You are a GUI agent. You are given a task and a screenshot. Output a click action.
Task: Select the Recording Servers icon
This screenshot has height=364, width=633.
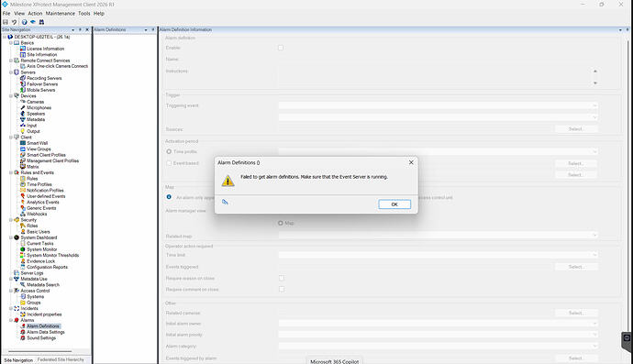(23, 78)
